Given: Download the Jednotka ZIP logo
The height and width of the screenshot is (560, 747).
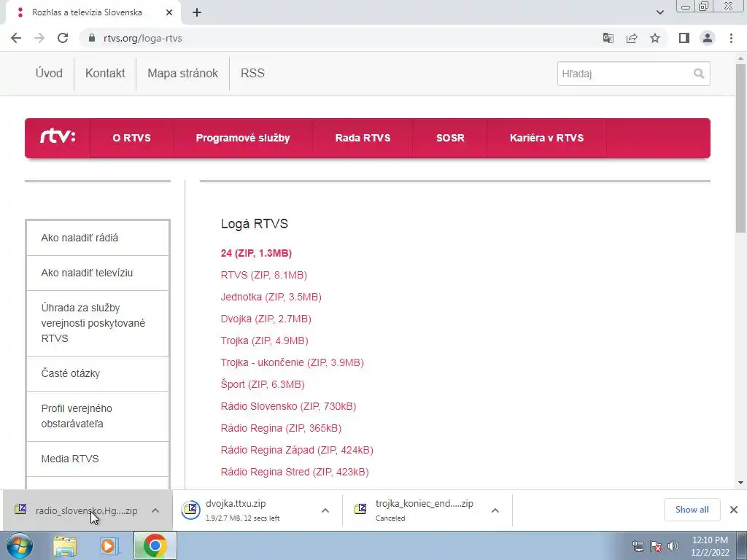Looking at the screenshot, I should point(271,297).
